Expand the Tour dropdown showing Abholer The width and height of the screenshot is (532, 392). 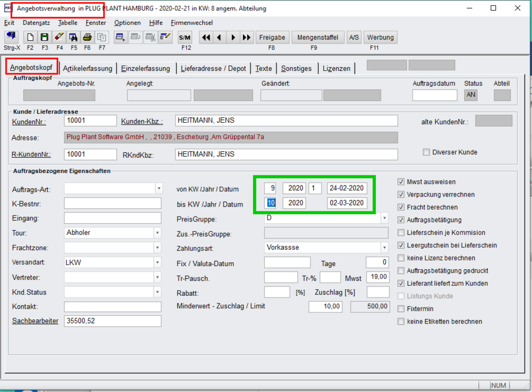point(158,233)
